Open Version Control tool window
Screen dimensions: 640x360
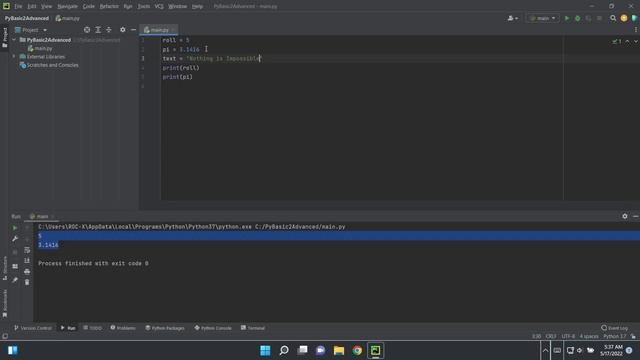coord(33,328)
